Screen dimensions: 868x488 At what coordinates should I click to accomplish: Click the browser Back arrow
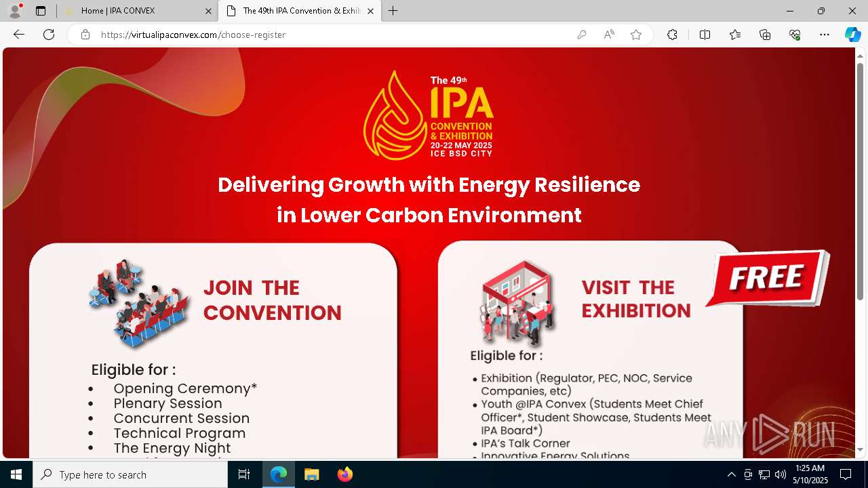point(19,35)
